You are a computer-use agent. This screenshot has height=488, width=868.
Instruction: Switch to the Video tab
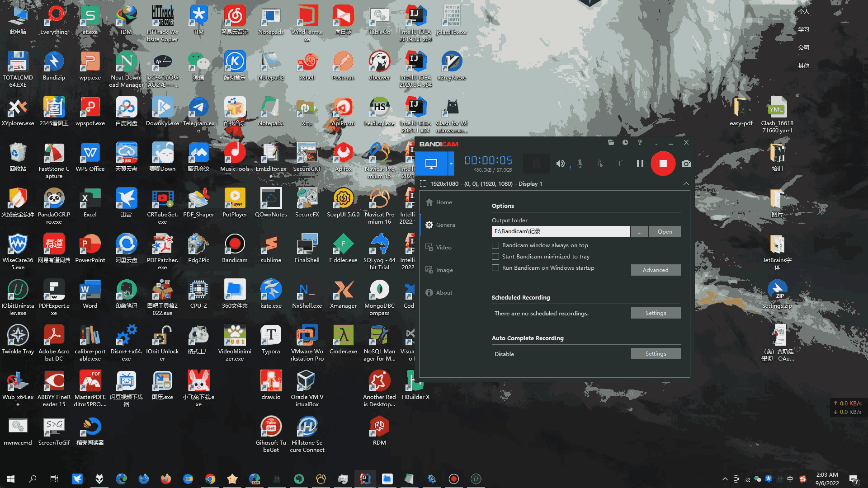point(443,248)
